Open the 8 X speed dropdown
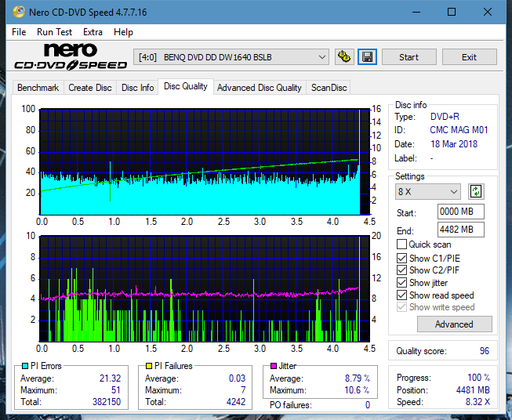The image size is (512, 420). pyautogui.click(x=428, y=191)
